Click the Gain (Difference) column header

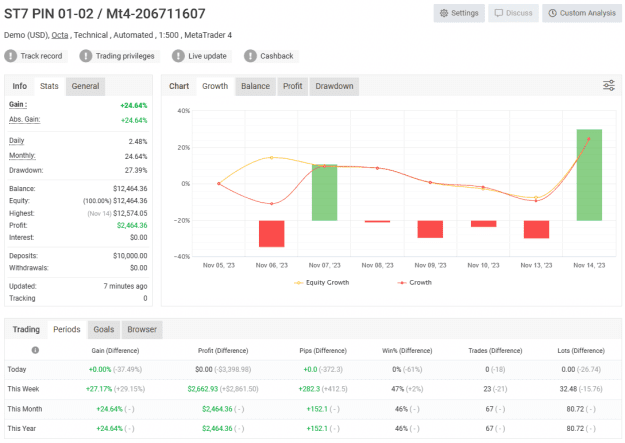[115, 350]
